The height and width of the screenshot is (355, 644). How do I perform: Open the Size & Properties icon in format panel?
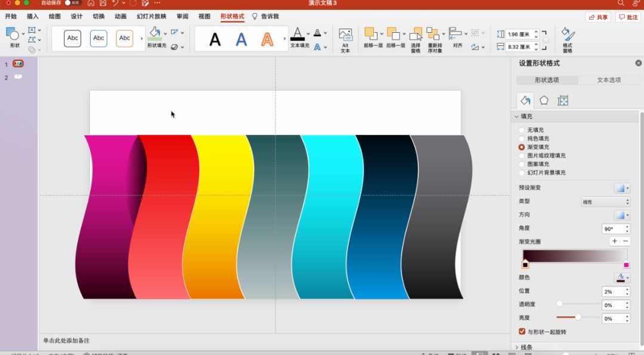562,101
